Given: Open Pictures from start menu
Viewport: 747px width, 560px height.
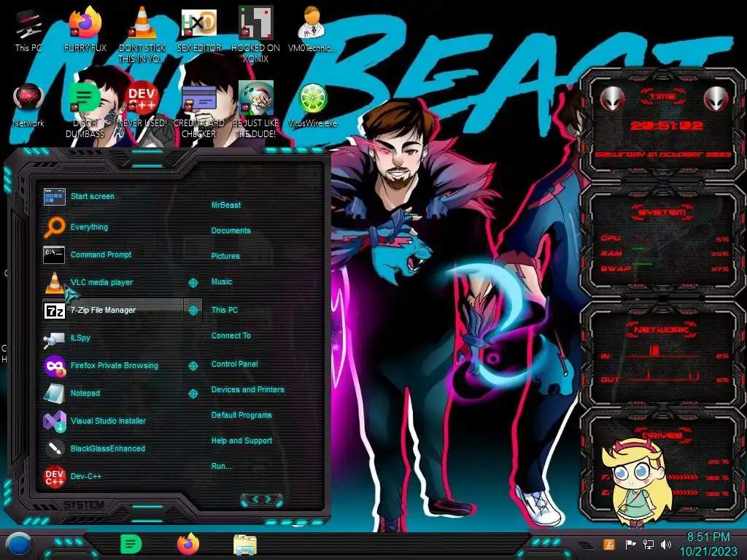Looking at the screenshot, I should [x=225, y=256].
